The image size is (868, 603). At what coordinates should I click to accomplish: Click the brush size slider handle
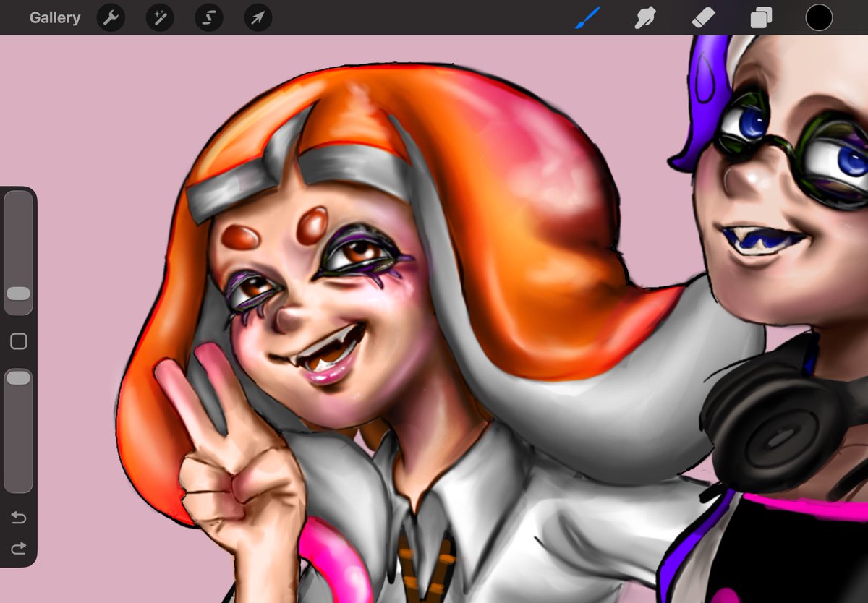pyautogui.click(x=18, y=294)
